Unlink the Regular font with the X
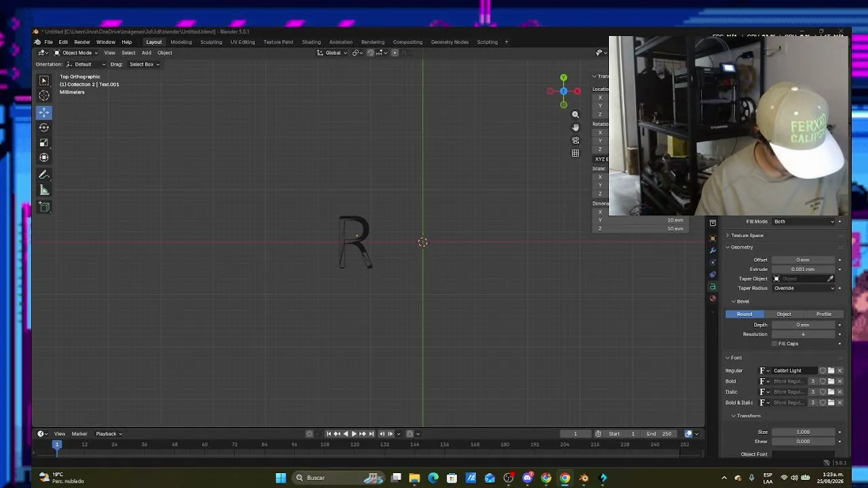 pos(840,371)
